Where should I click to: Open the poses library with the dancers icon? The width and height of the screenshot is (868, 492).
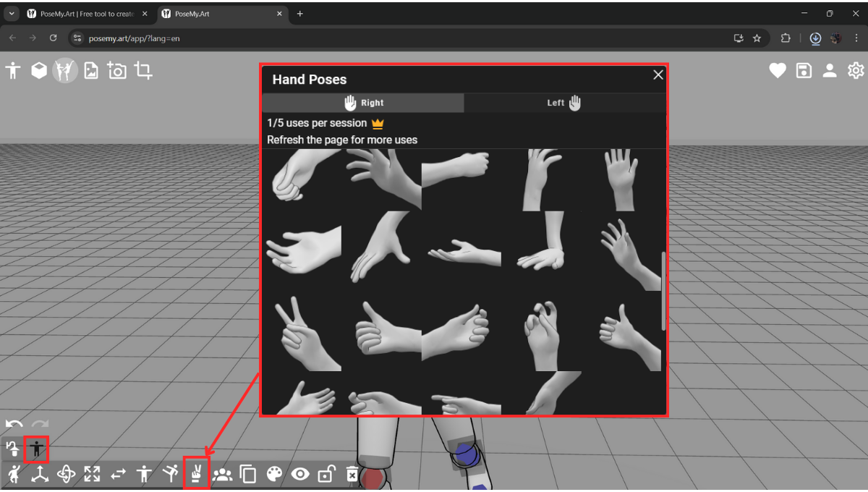[64, 70]
